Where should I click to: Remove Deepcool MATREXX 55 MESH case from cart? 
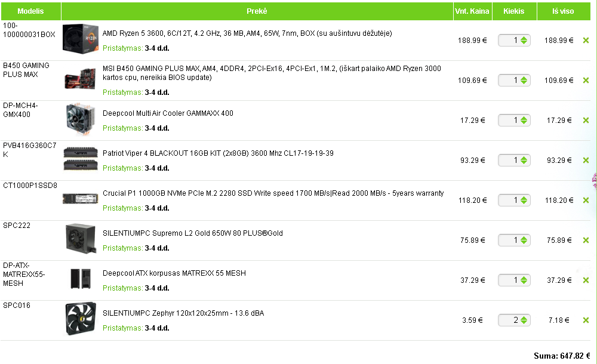586,280
